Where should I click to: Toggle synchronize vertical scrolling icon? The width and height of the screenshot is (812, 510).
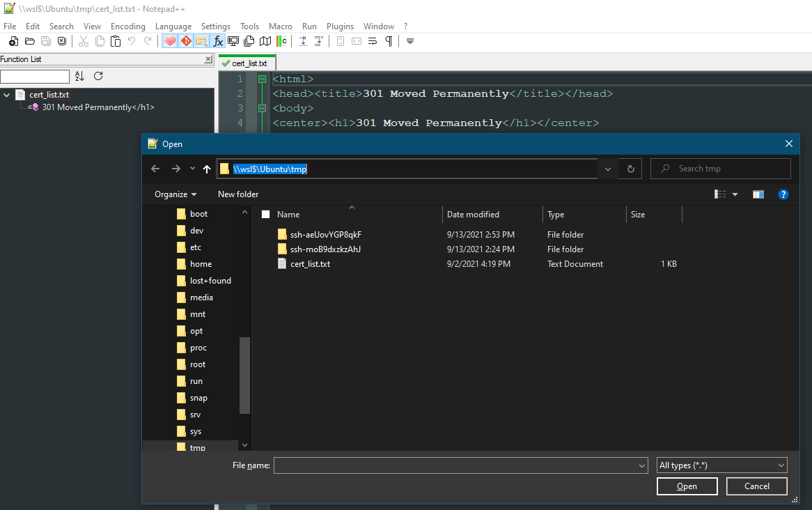341,42
